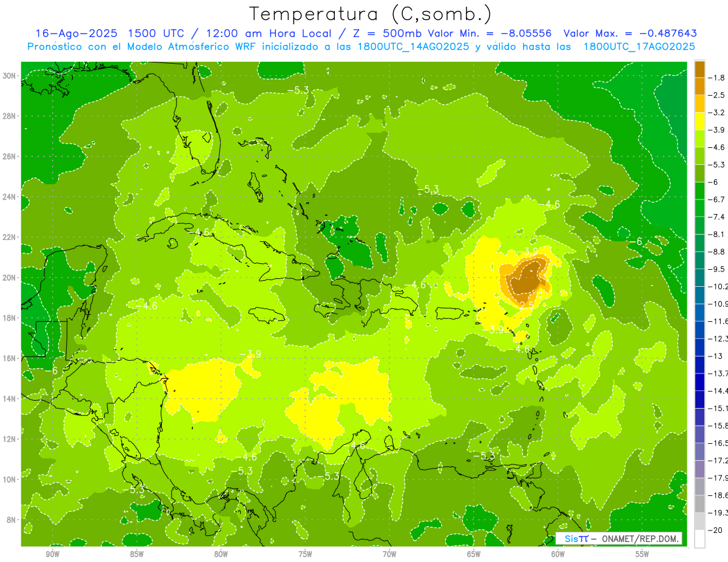This screenshot has height=562, width=728.
Task: Click the legend swatch between -3.9 and -4.6
Action: coord(699,138)
